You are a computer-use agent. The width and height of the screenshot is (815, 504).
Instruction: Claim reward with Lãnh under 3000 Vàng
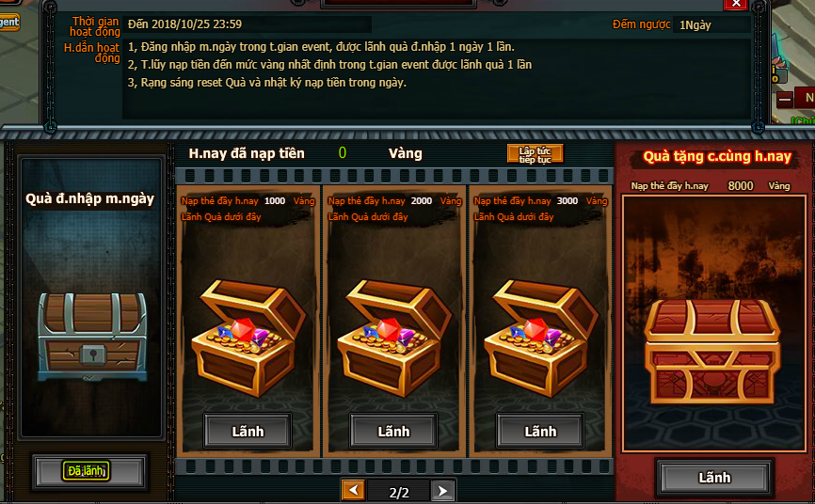click(540, 431)
